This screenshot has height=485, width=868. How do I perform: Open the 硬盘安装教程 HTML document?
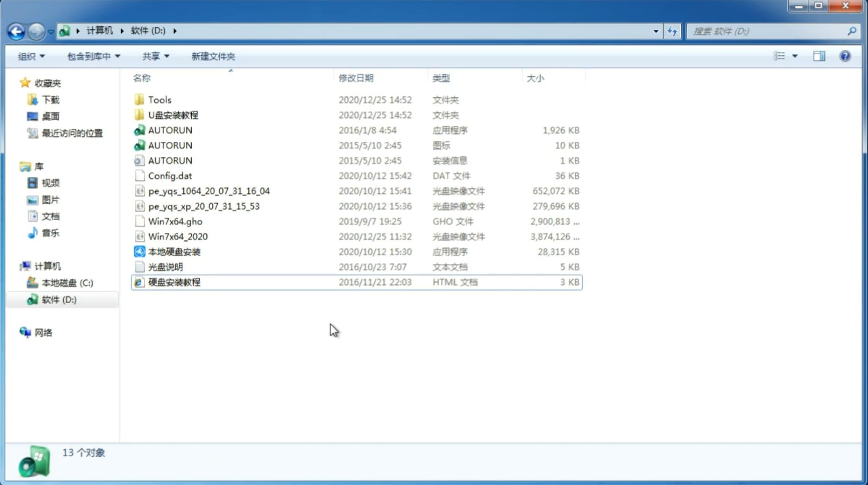173,282
